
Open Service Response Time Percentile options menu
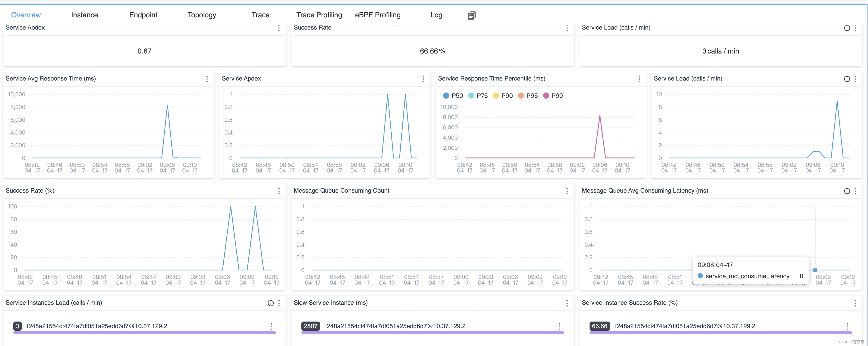click(639, 79)
